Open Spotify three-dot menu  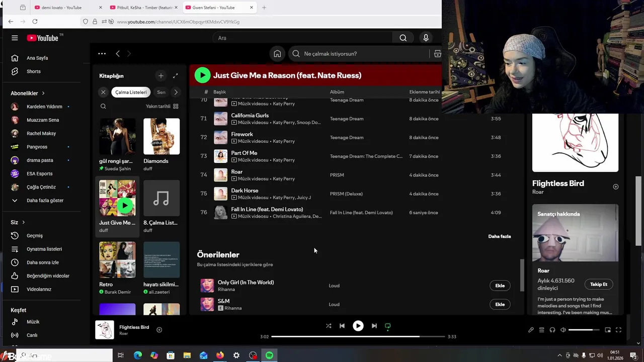point(102,54)
